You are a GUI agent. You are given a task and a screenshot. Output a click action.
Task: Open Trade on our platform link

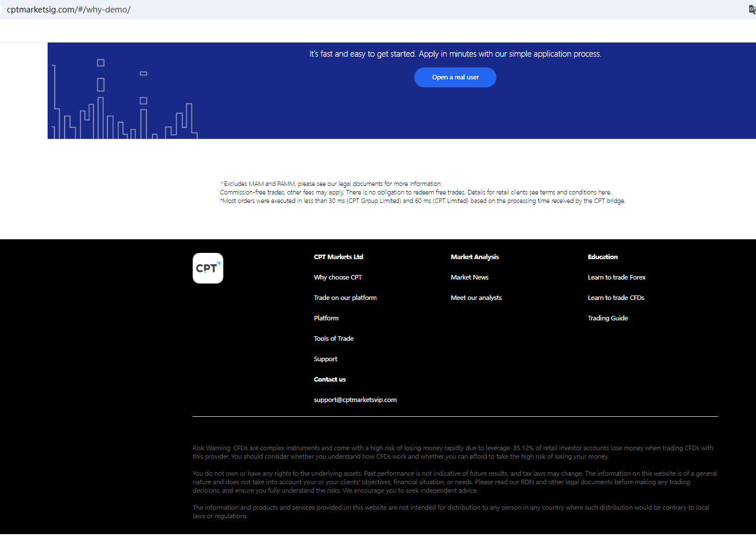click(345, 298)
